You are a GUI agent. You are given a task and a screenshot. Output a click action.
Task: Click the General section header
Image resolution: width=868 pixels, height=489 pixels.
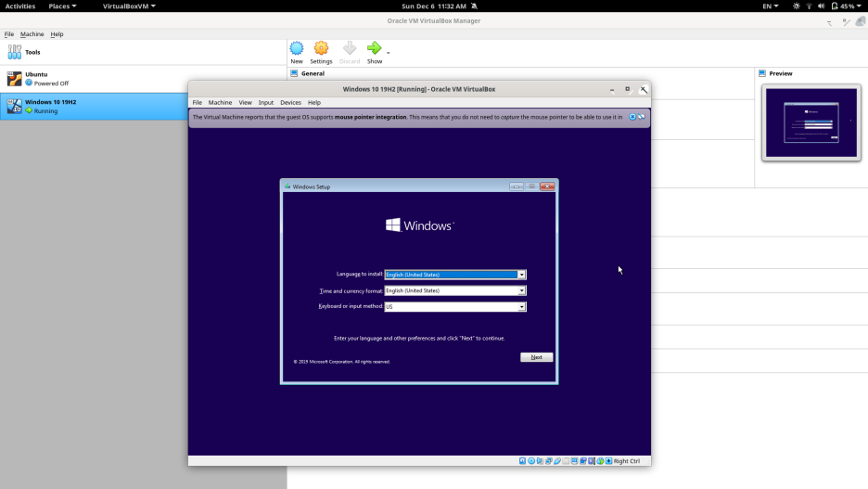[313, 73]
